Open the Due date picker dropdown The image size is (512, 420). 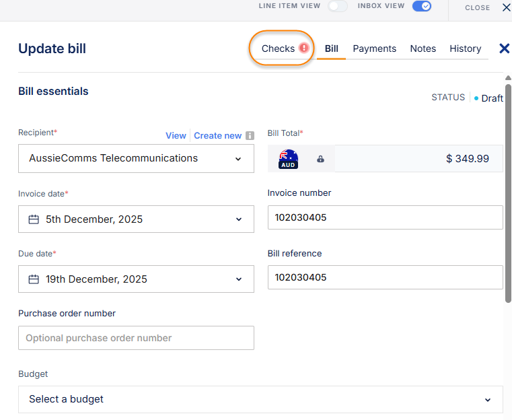coord(237,279)
